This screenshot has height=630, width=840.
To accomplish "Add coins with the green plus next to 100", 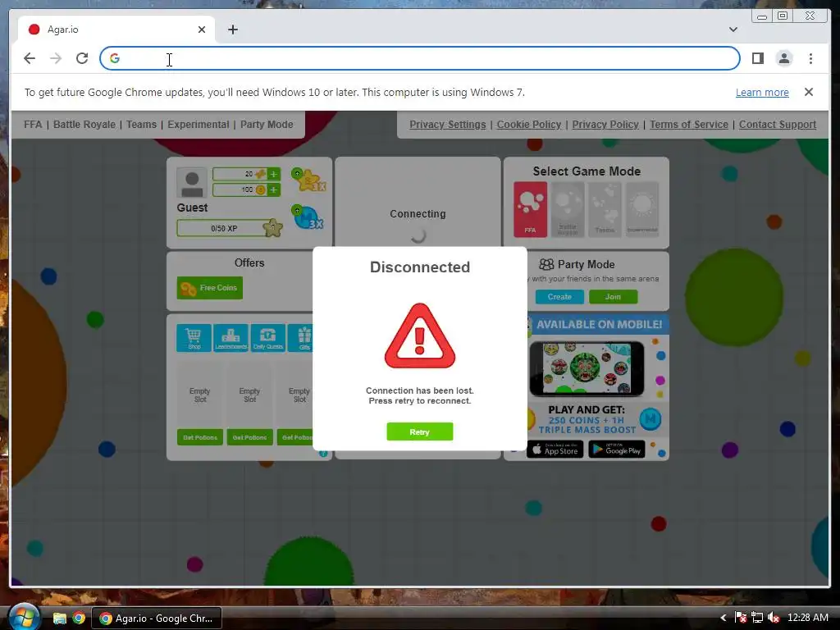I will 274,189.
